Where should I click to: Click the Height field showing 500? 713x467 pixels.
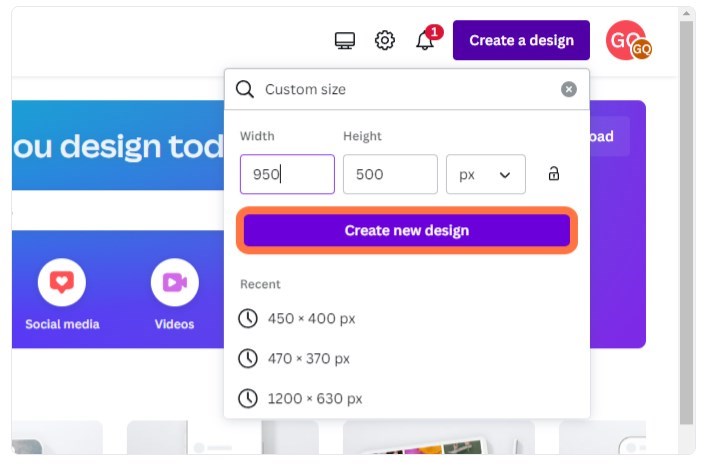390,174
